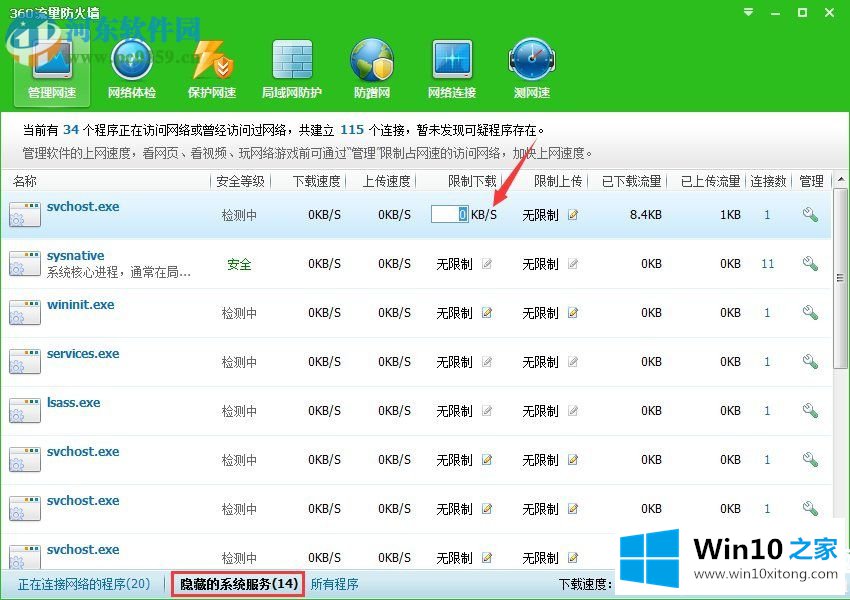Click the process icon beside wininit.exe
The image size is (850, 600).
point(25,313)
